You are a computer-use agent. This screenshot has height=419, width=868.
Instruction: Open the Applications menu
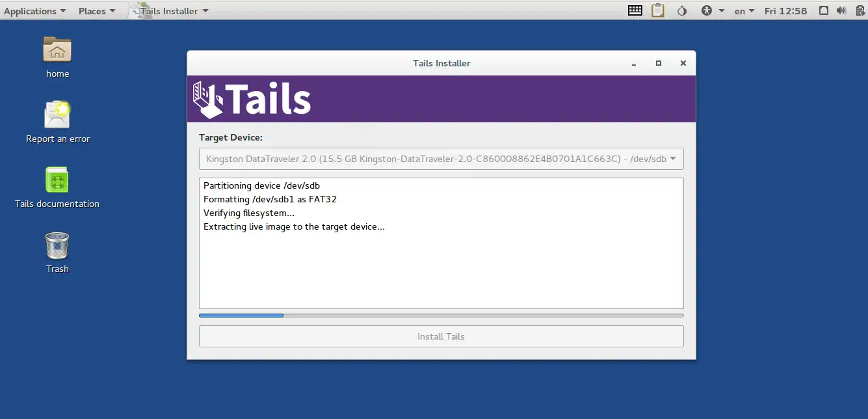(31, 10)
